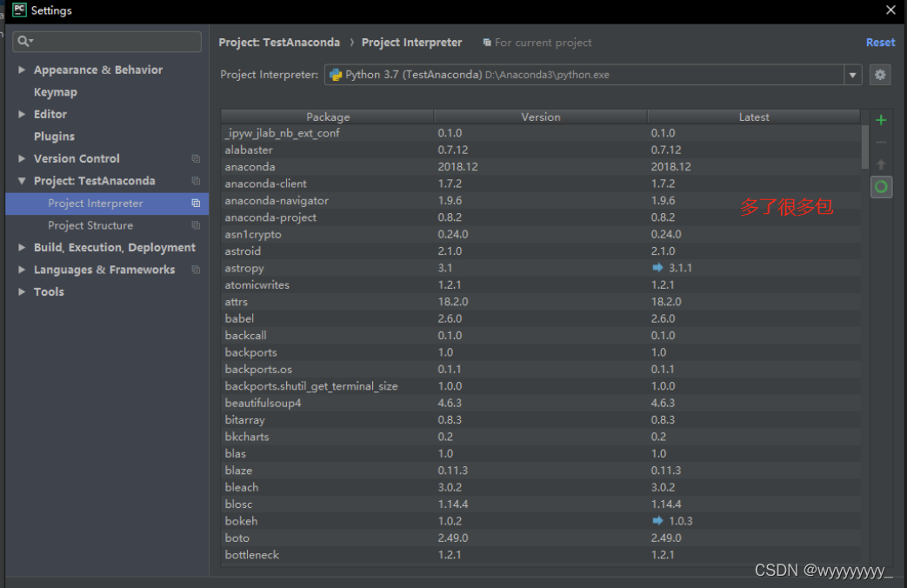907x588 pixels.
Task: Sort by Package column header
Action: tap(328, 117)
